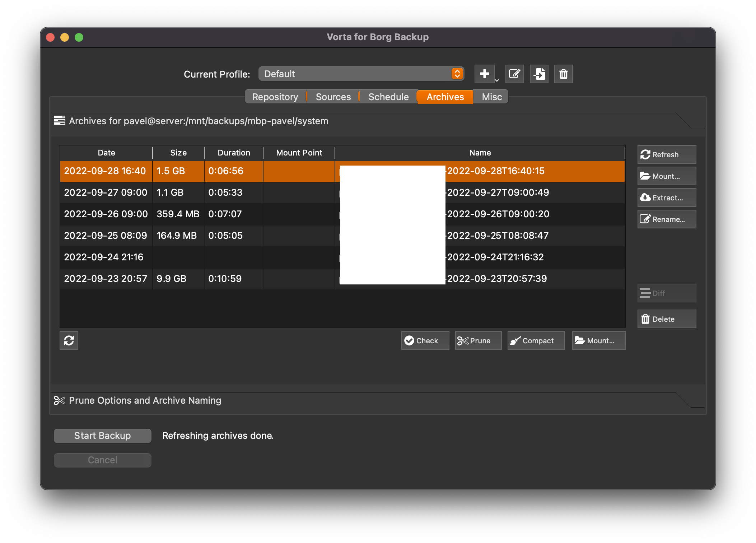Click the Start Backup button
756x543 pixels.
[x=103, y=436]
